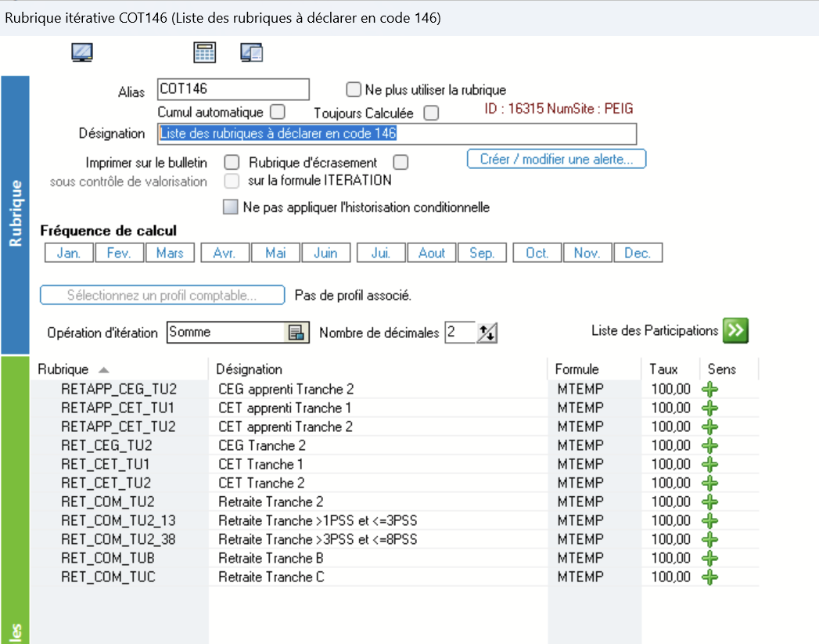Click the monitor icon in the toolbar

[x=81, y=52]
